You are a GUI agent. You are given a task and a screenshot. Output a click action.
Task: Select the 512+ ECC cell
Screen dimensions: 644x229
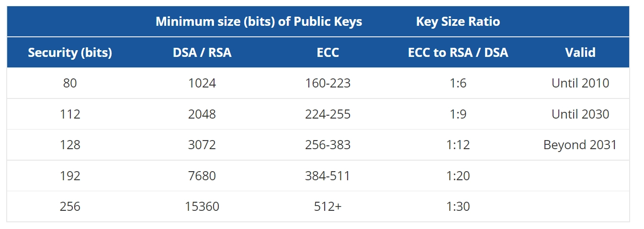[x=328, y=207]
